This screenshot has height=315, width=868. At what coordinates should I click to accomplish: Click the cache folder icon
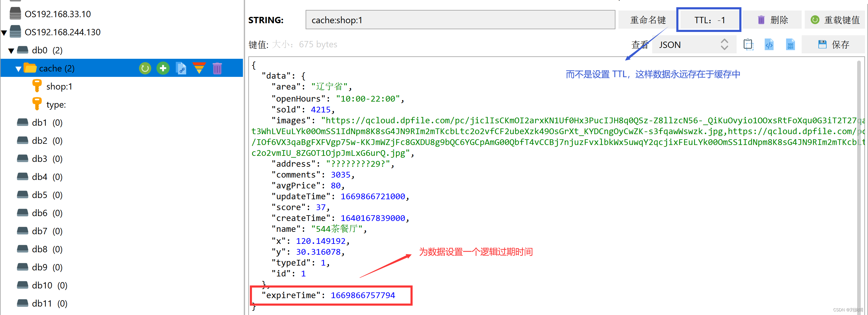[30, 68]
